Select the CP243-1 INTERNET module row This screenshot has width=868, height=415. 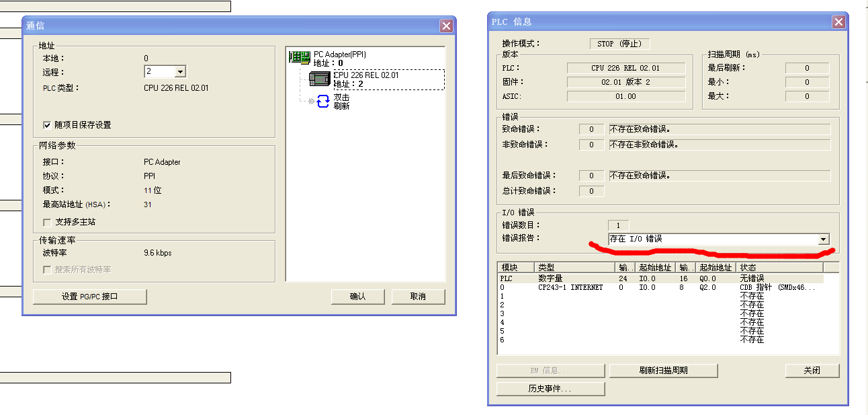pyautogui.click(x=570, y=287)
